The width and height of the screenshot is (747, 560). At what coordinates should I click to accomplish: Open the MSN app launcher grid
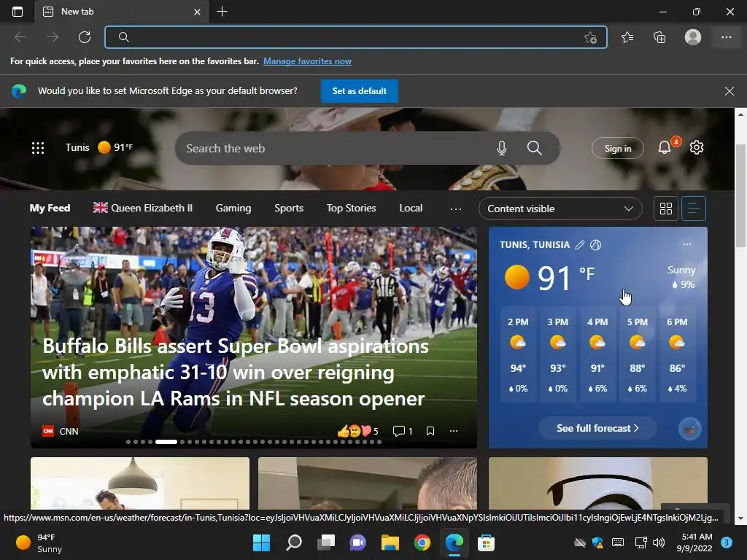(38, 148)
